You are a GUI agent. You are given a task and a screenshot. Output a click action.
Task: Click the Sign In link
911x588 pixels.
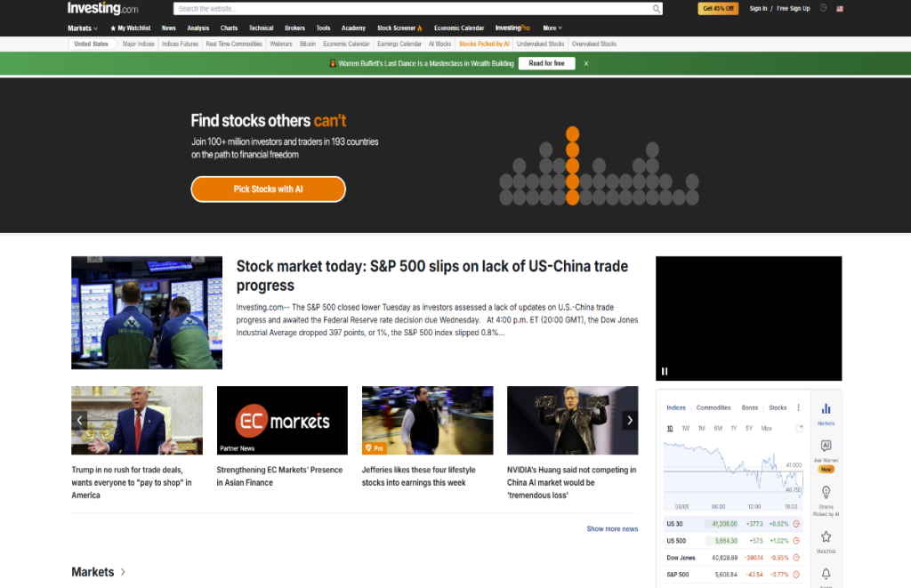[x=758, y=9]
